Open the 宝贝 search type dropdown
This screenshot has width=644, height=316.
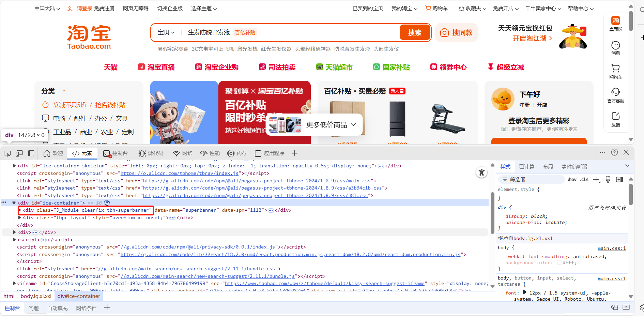tap(166, 32)
